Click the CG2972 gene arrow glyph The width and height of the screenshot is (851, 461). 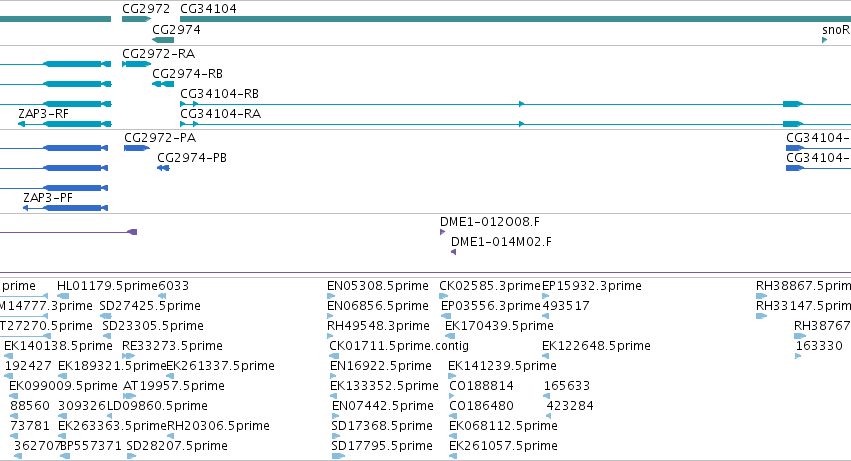tap(136, 19)
